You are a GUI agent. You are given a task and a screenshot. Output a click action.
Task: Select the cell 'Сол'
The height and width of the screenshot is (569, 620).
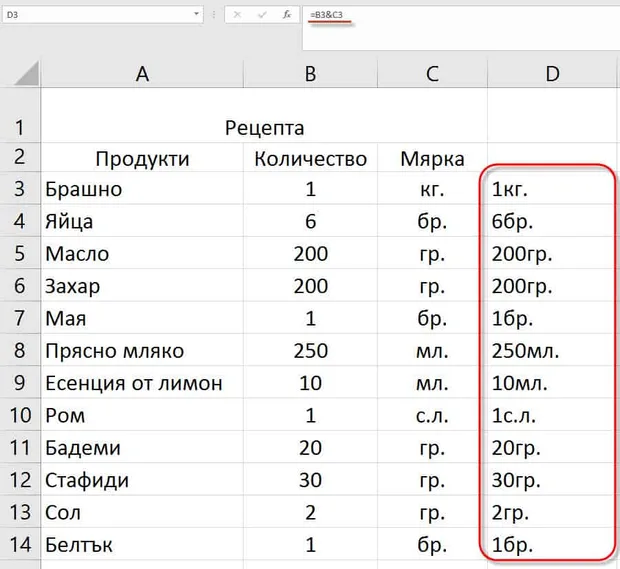142,512
